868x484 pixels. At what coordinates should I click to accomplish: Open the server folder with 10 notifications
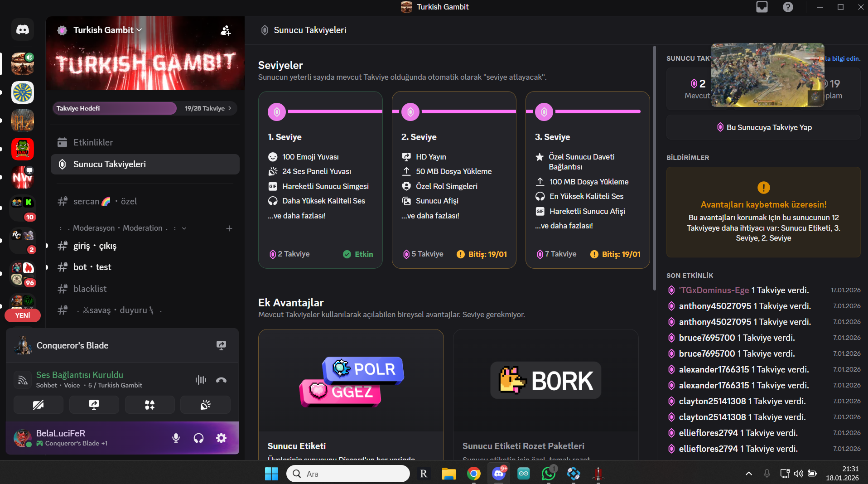click(23, 208)
